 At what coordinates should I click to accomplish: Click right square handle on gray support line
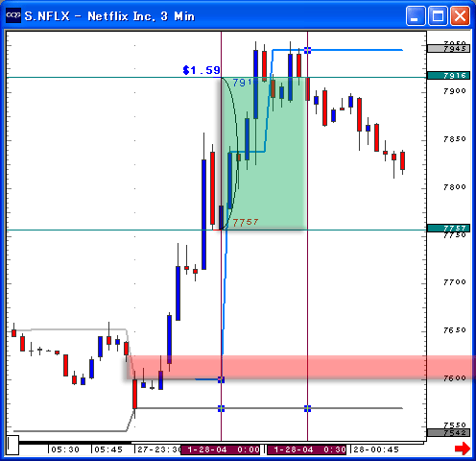tap(307, 408)
